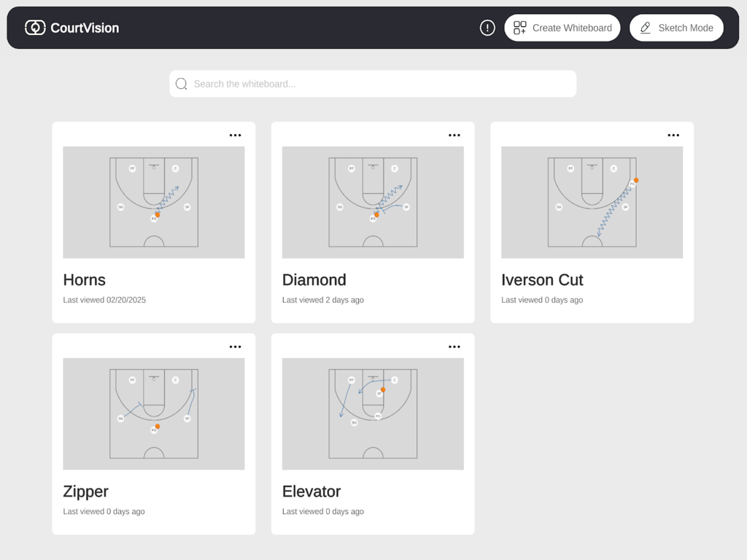Expand the Iverson Cut card's options menu
Viewport: 747px width, 560px height.
(x=673, y=135)
